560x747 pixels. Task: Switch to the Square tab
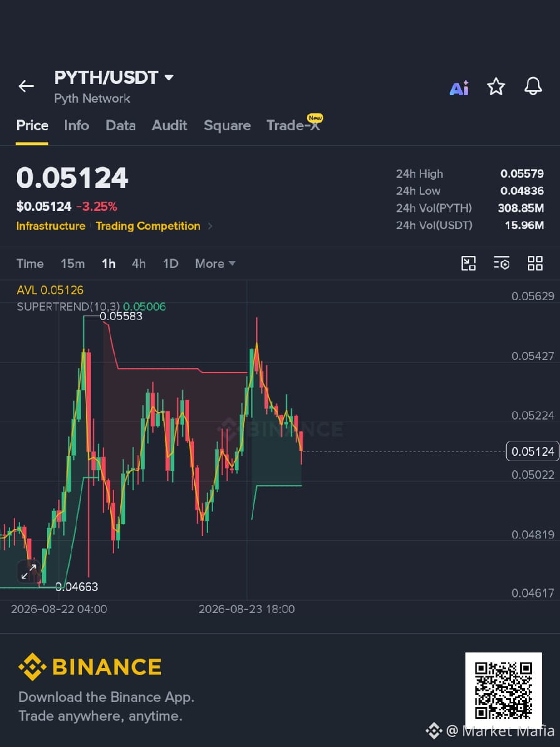227,125
